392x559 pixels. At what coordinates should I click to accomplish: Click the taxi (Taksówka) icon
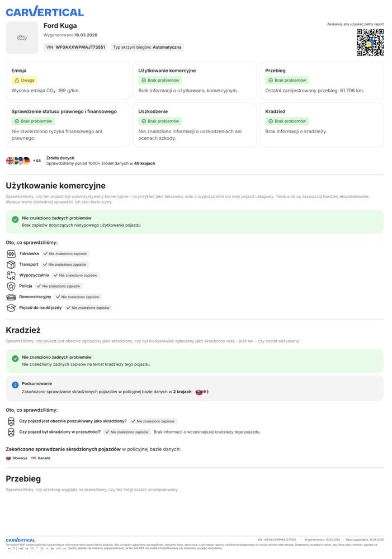(x=11, y=254)
